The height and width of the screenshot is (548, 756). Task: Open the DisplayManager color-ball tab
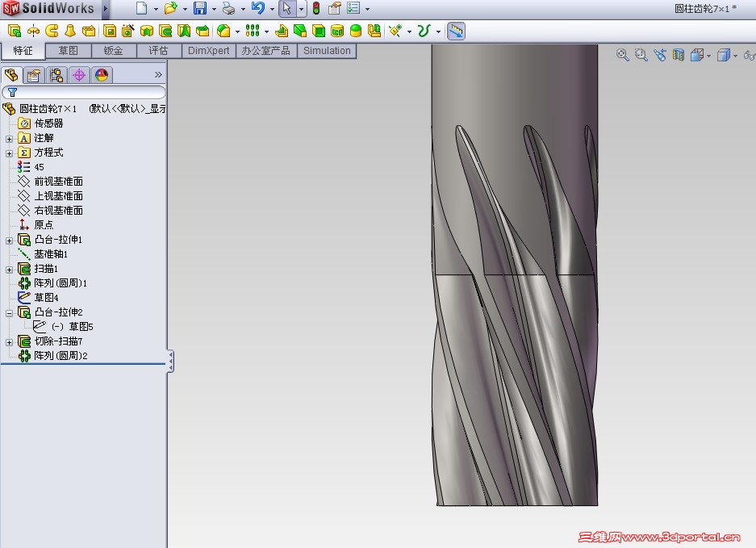tap(101, 75)
